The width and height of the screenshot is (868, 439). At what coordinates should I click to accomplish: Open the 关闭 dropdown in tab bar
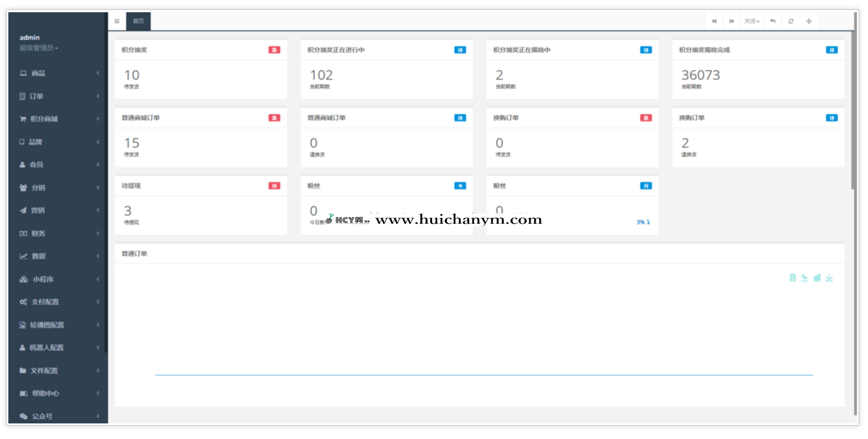(x=752, y=21)
